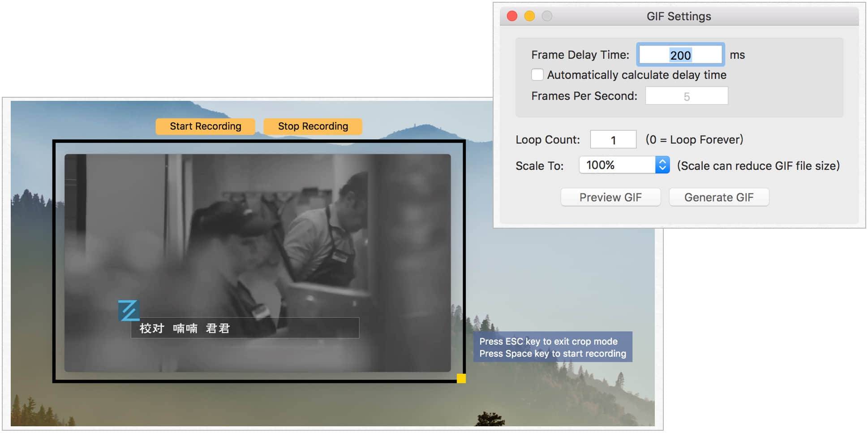Close the GIF Settings window
This screenshot has height=433, width=868.
pos(512,16)
